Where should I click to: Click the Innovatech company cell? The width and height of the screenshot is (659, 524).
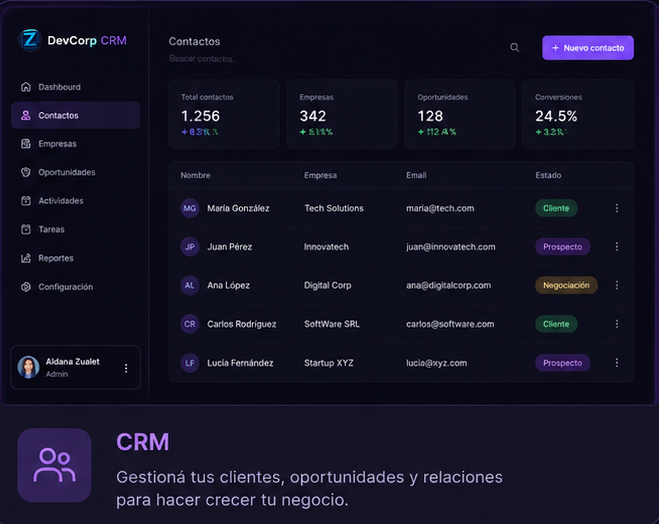326,247
